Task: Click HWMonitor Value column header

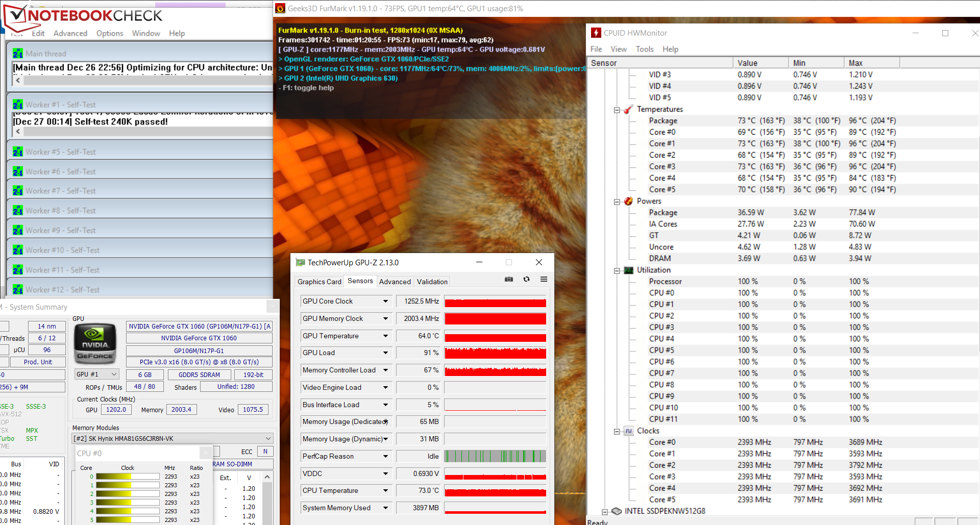Action: [x=761, y=63]
